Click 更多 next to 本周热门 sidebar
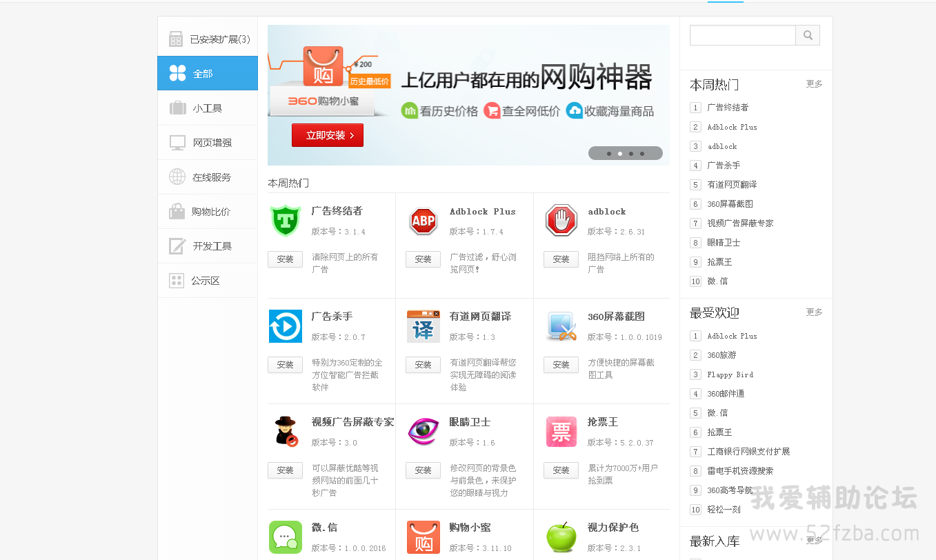Image resolution: width=936 pixels, height=560 pixels. click(815, 84)
